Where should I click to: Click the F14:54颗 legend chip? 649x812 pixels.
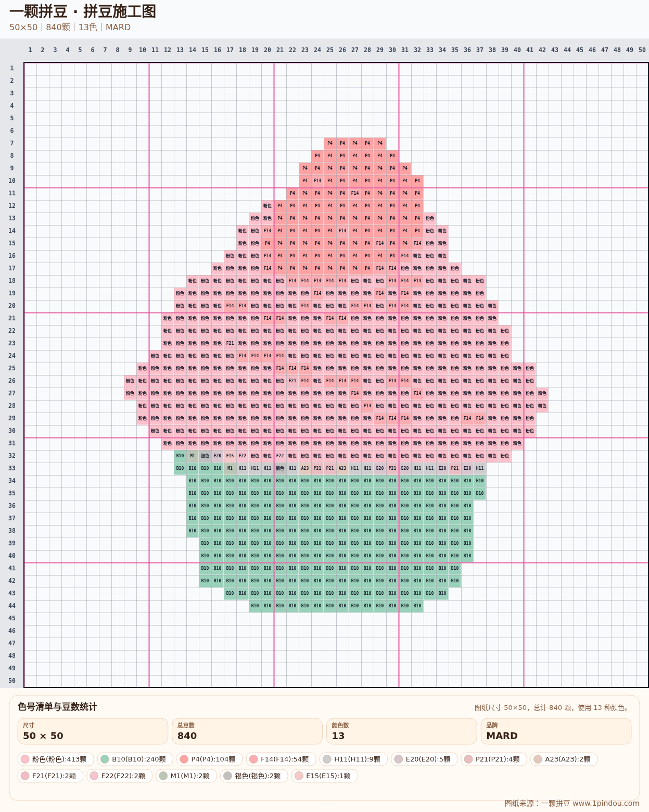click(281, 759)
